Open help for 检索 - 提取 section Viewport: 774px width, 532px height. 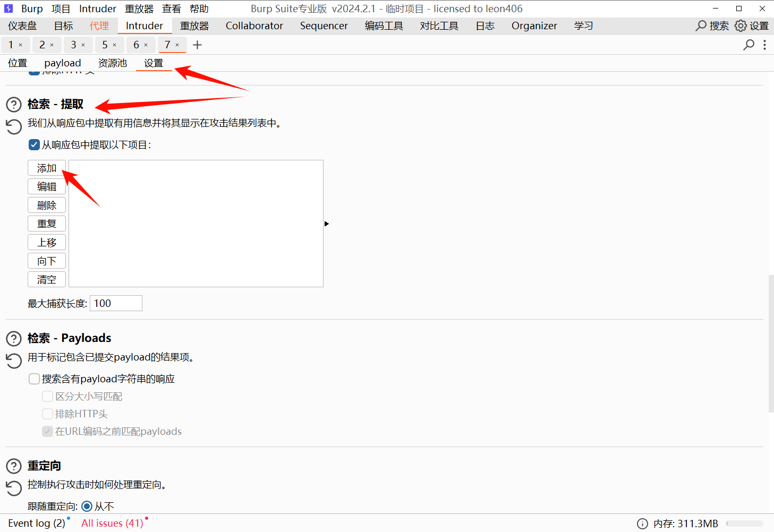14,104
